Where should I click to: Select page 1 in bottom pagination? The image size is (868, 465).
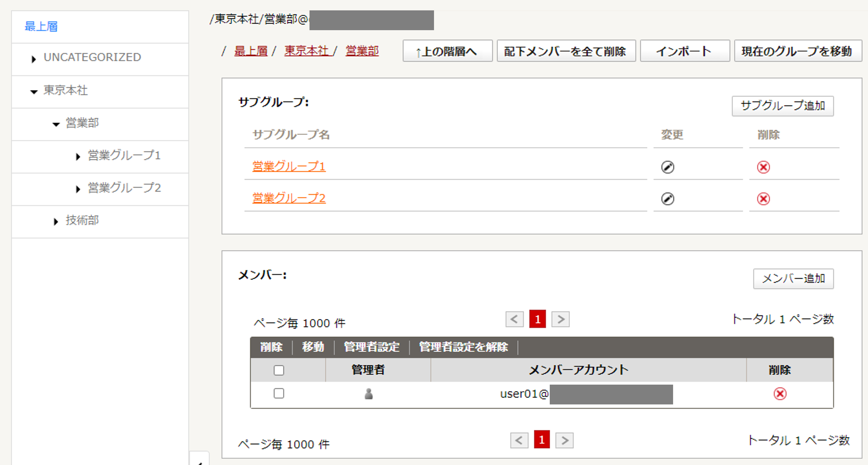point(542,440)
